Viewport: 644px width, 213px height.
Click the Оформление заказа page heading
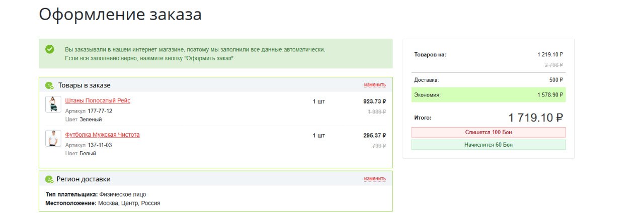click(120, 15)
